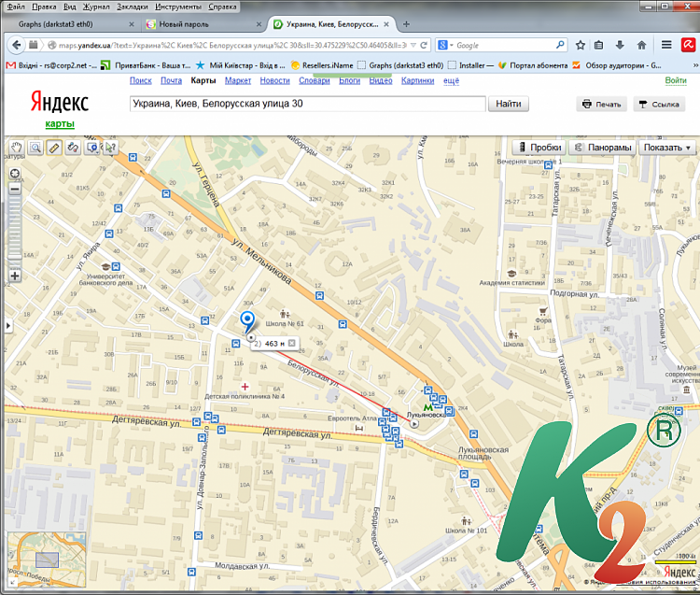Focus the Yandex map search field

point(308,104)
